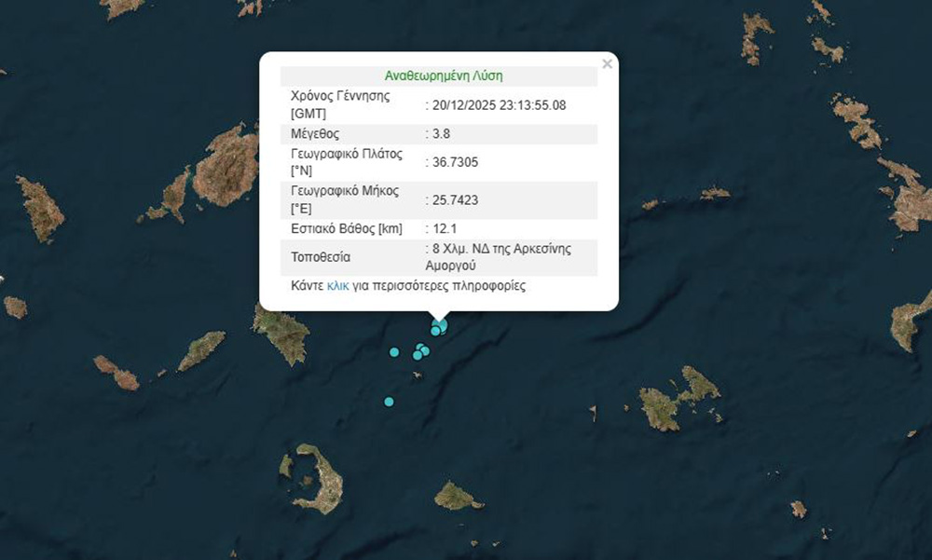Open the 'κλικ' link for more information

click(337, 286)
